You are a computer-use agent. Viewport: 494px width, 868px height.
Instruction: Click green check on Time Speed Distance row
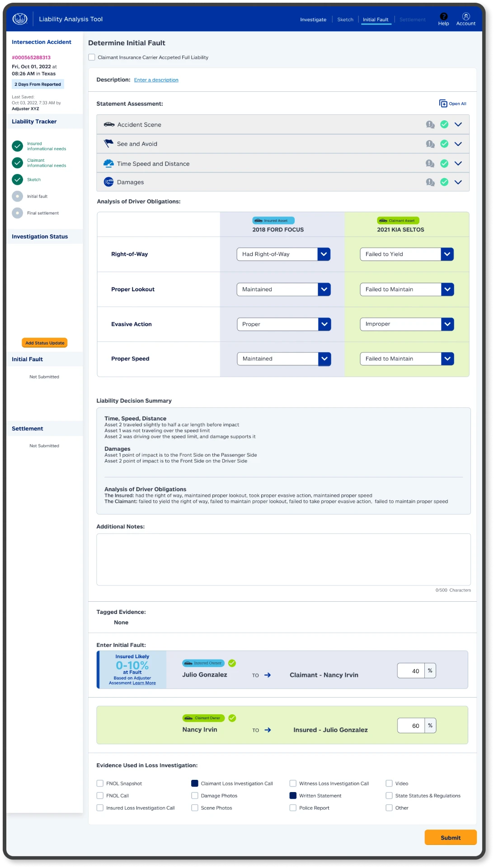[444, 163]
